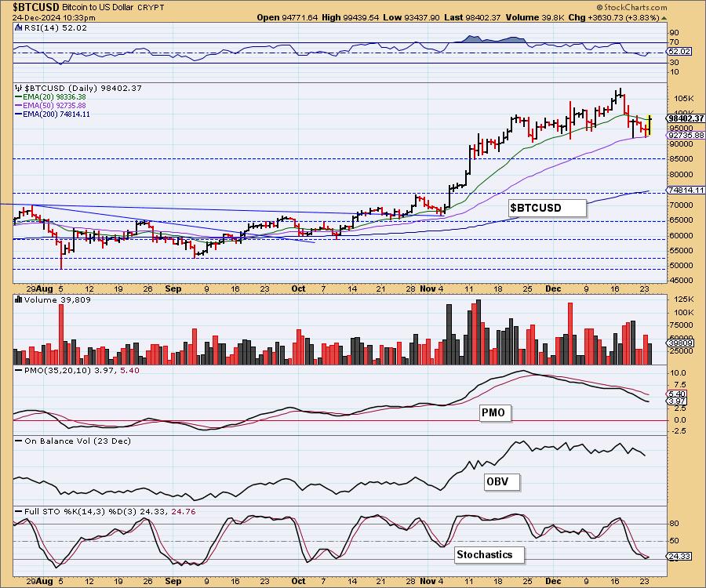The image size is (706, 588).
Task: Click the EMA(200) 74814.11 legend text
Action: [56, 114]
